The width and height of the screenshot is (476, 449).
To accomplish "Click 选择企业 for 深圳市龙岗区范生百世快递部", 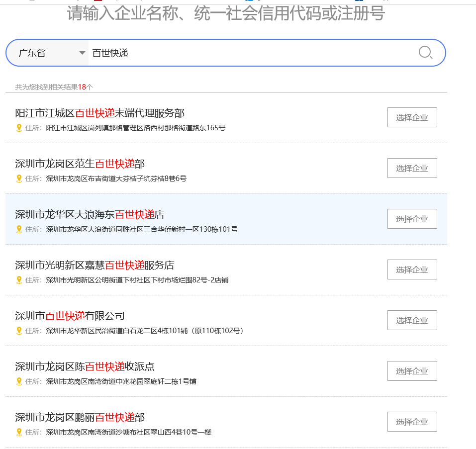I will click(x=412, y=168).
